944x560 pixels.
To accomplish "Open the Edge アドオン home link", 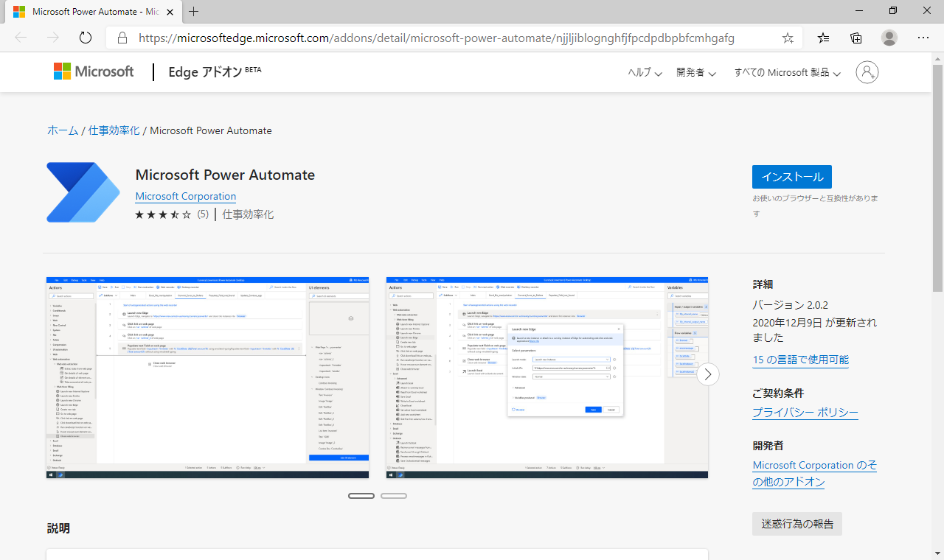I will [215, 71].
